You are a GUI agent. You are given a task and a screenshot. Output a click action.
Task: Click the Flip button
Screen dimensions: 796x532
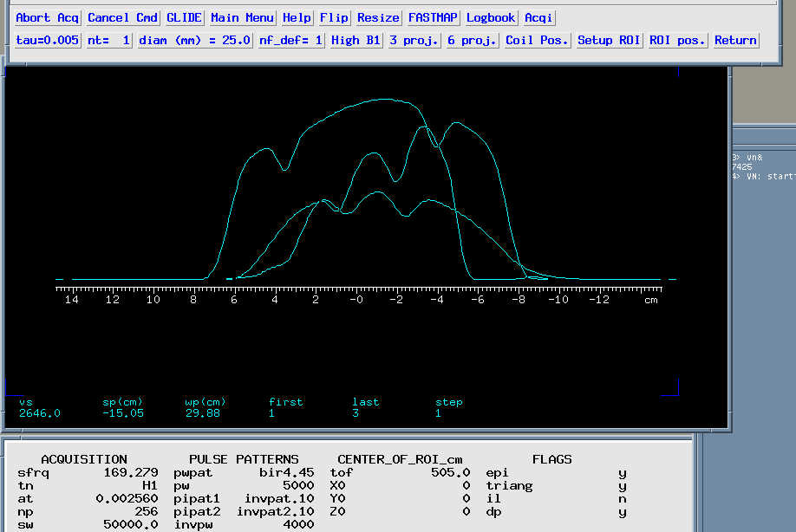[334, 17]
